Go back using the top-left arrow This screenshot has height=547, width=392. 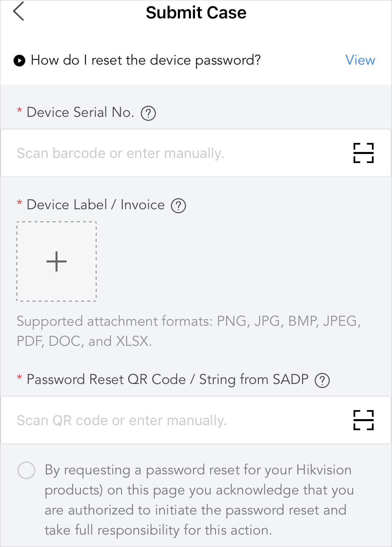point(19,11)
